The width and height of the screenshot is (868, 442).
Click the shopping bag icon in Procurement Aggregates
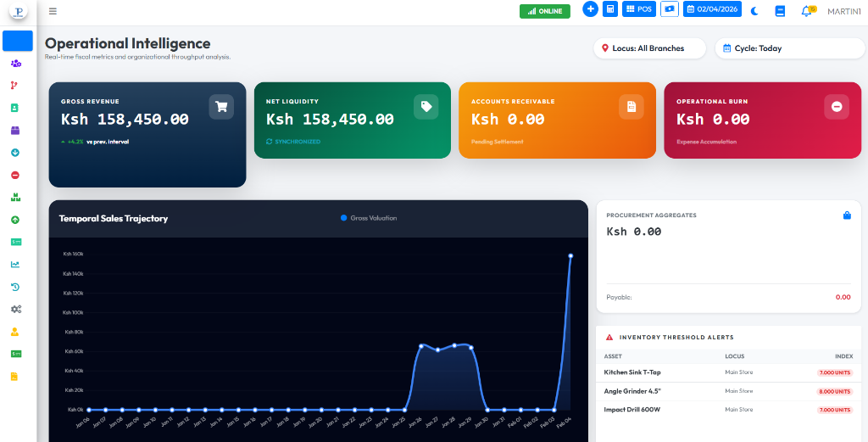[847, 215]
